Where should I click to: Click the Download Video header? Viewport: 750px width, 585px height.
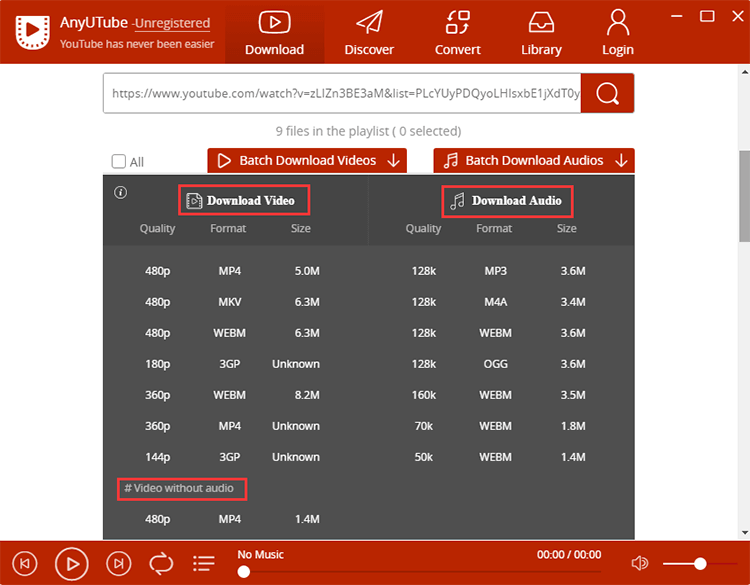tap(244, 200)
